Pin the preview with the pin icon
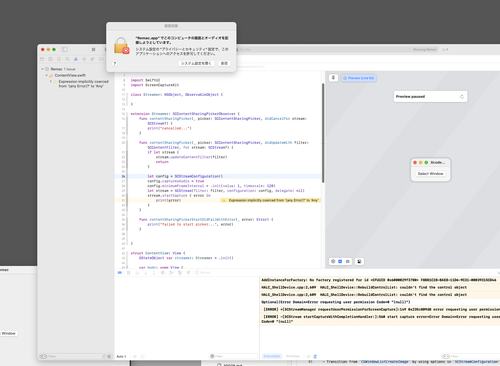The width and height of the screenshot is (500, 366). 333,78
